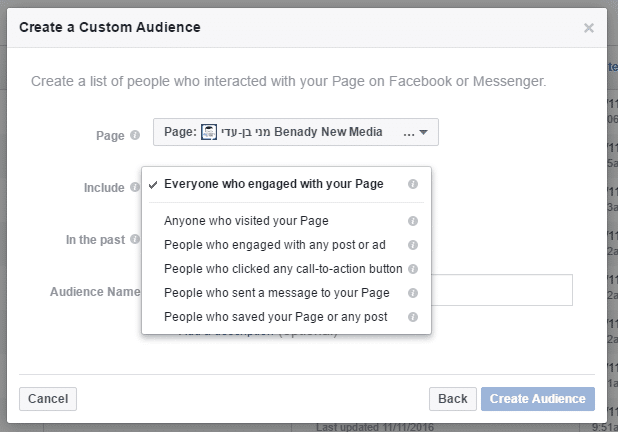Viewport: 618px width, 432px height.
Task: Click the info icon next to Page label
Action: click(135, 135)
